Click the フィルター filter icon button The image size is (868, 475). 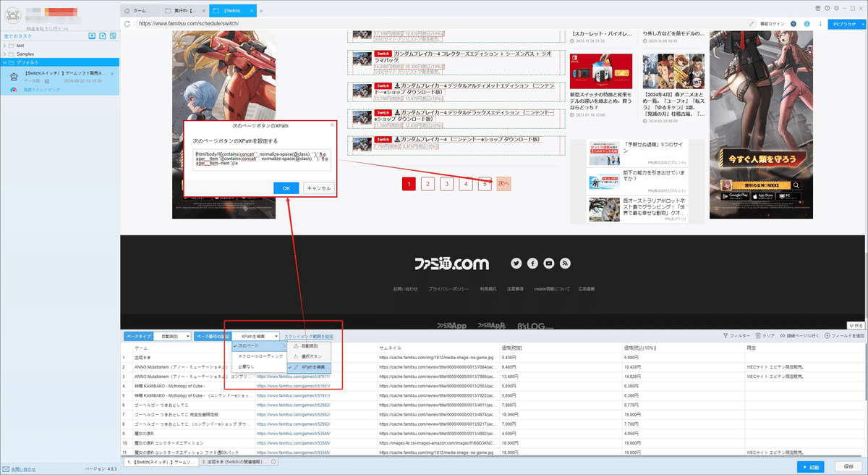tap(737, 336)
